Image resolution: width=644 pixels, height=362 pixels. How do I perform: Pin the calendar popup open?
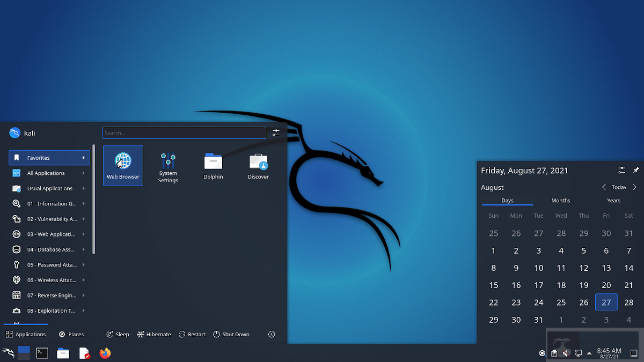636,170
